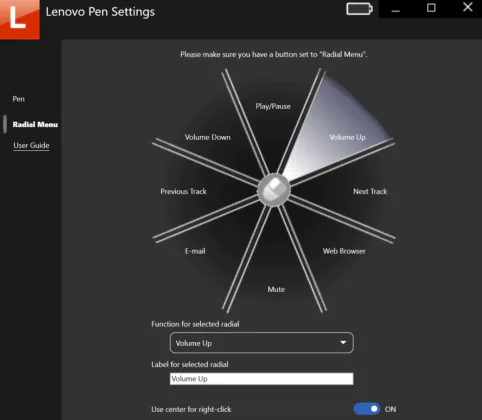
Task: Open the Radial Menu tab
Action: [35, 124]
